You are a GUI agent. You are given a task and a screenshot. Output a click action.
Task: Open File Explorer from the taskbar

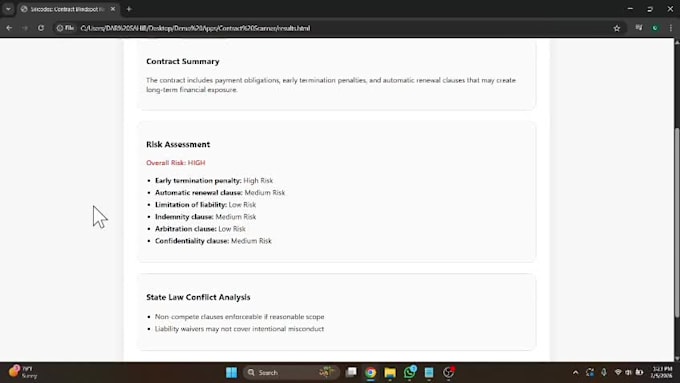coord(390,372)
